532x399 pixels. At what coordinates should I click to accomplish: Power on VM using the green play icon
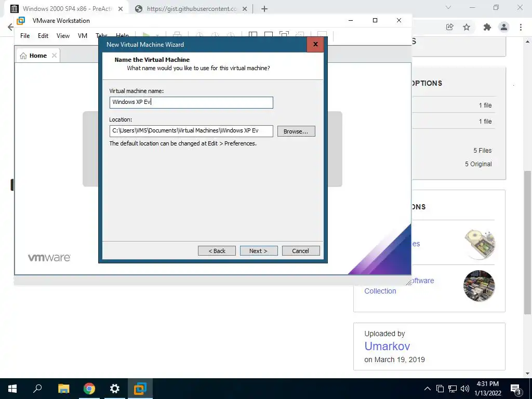[x=146, y=35]
